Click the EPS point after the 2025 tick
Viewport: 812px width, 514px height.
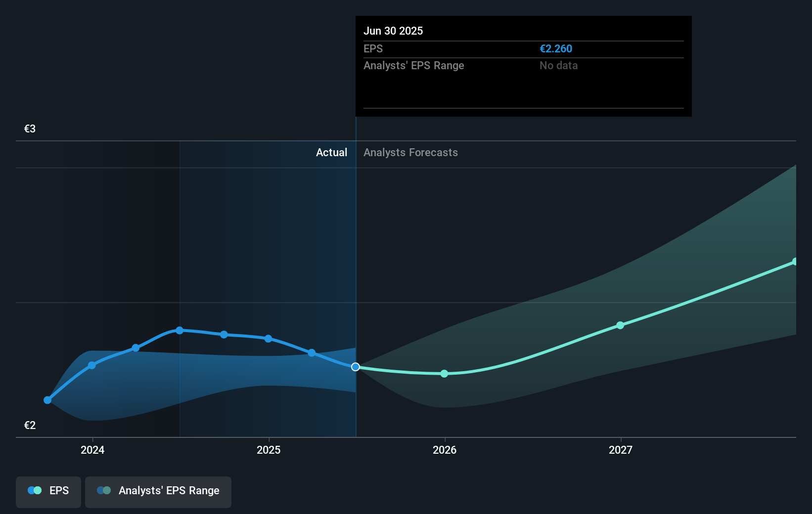[312, 352]
